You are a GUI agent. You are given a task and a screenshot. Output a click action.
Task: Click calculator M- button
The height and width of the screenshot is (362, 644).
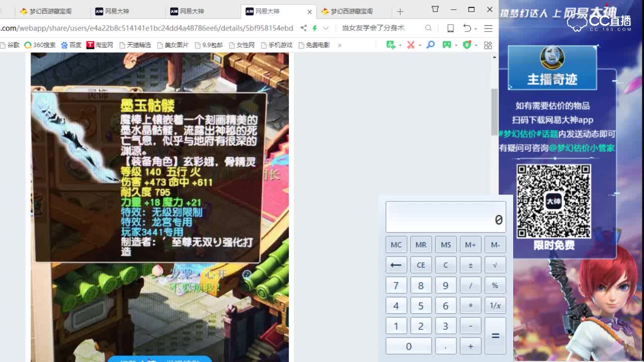[495, 244]
